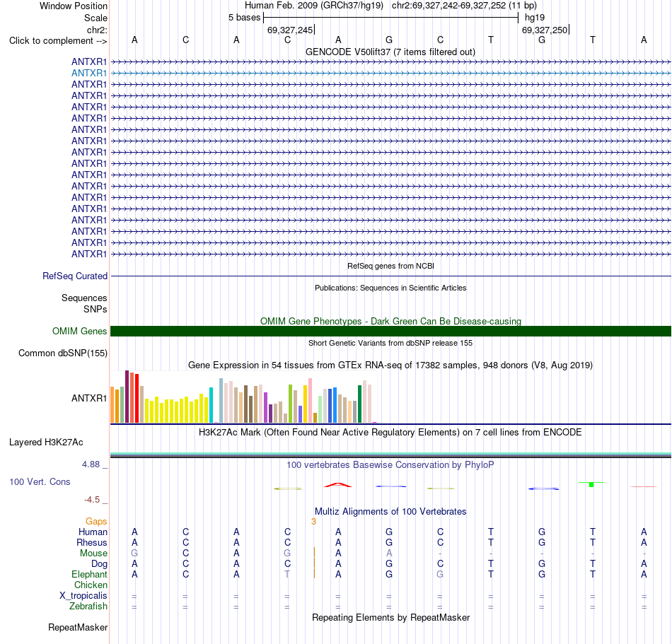The image size is (672, 644).
Task: Click the '5 bases' scale label
Action: pos(244,18)
